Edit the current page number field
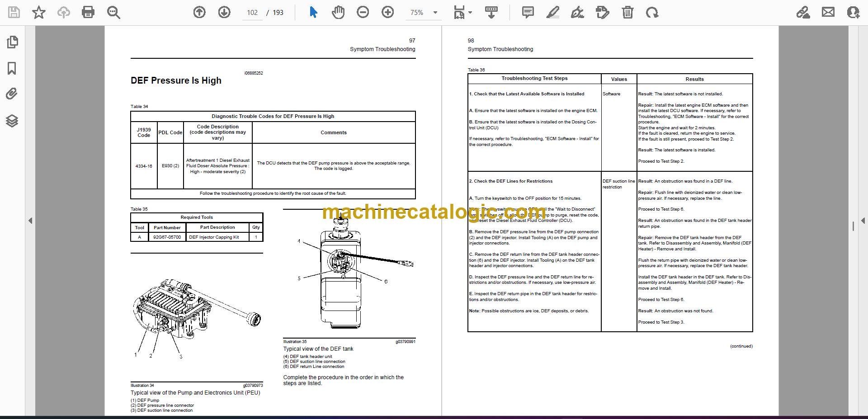The image size is (868, 419). pos(252,13)
